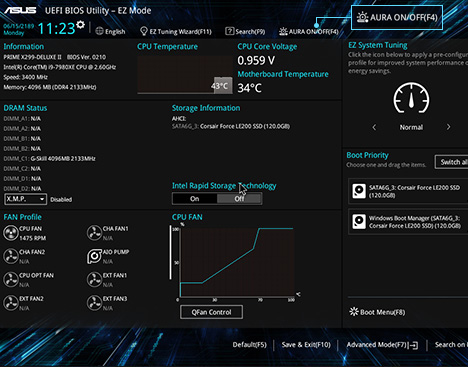Viewport: 468px width, 367px height.
Task: Select Windows Boot Manager boot priority item
Action: 408,222
